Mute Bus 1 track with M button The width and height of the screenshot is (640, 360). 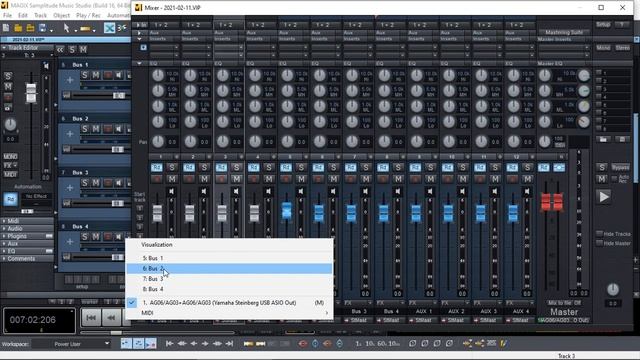tap(96, 75)
